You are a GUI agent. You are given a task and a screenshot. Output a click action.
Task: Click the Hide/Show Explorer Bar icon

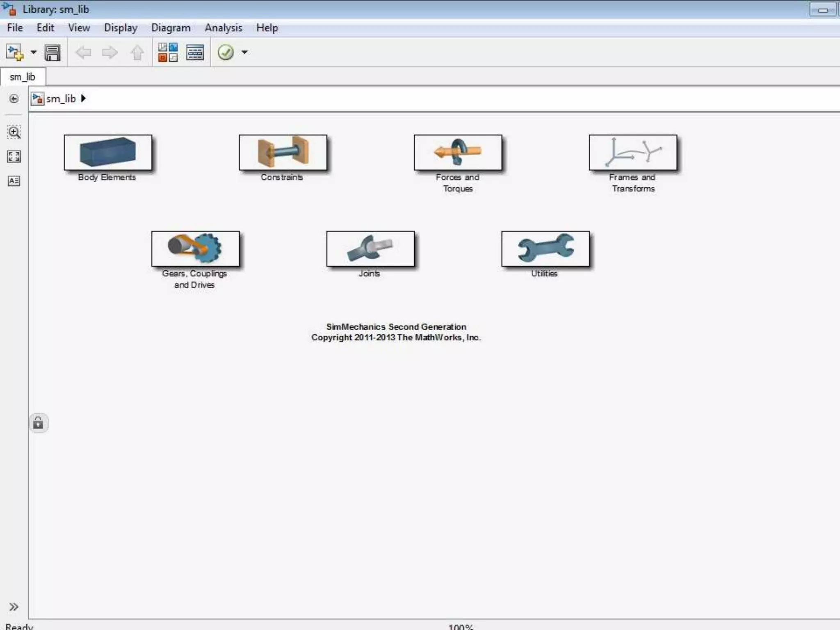(14, 99)
